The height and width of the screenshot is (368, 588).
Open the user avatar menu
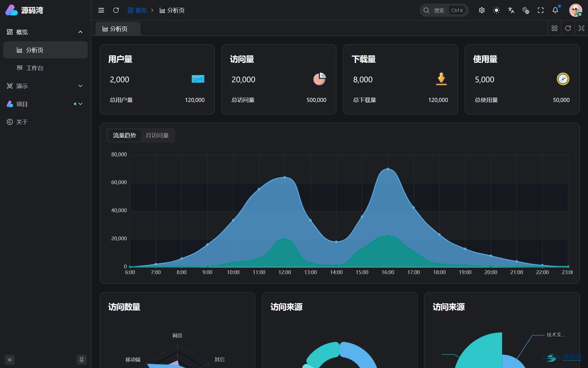[576, 10]
